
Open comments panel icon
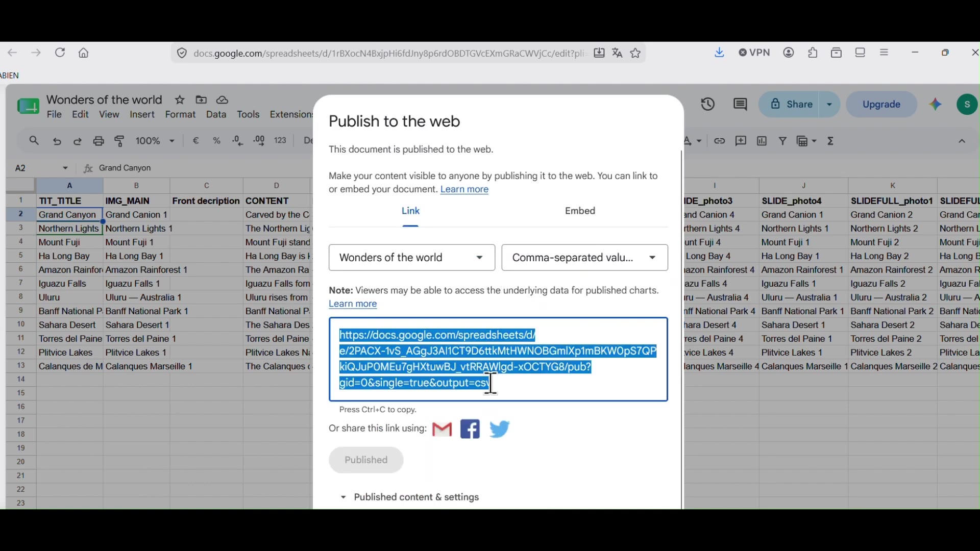click(x=741, y=105)
